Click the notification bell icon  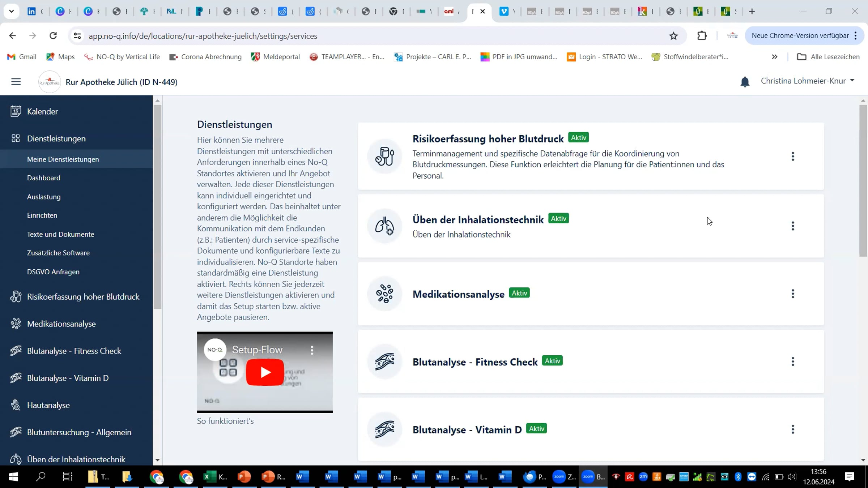[x=745, y=82]
